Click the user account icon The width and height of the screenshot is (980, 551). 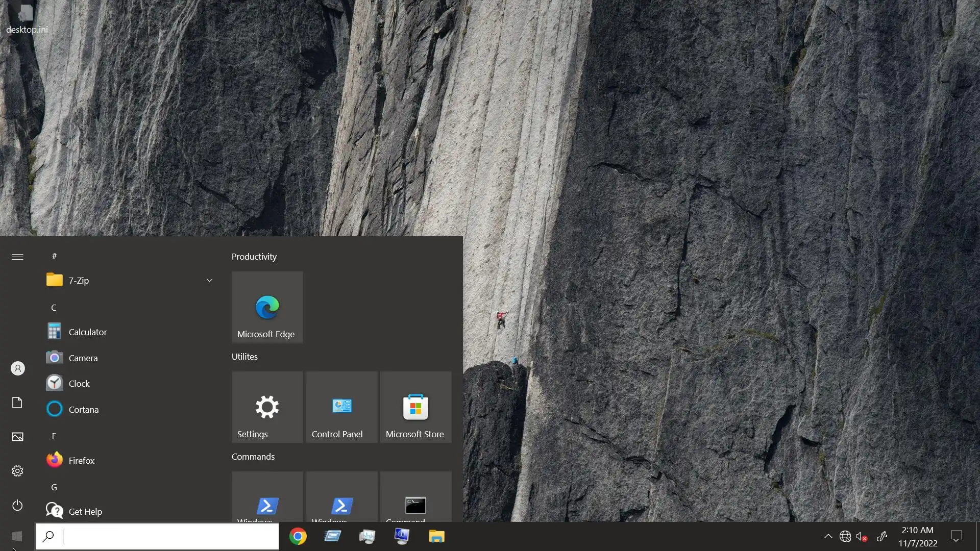[17, 368]
